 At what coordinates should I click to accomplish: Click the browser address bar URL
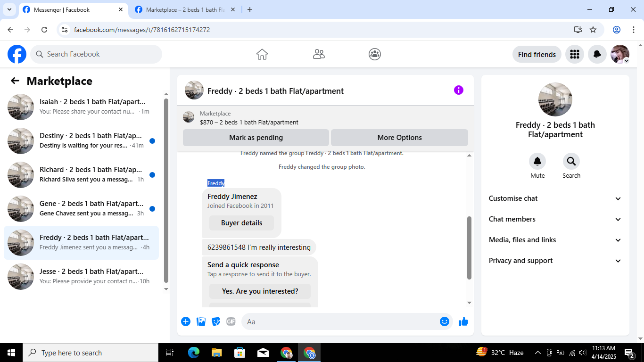tap(142, 30)
